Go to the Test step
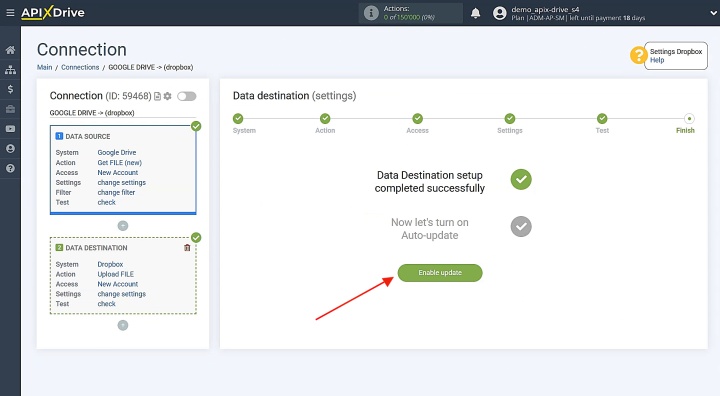This screenshot has height=396, width=720. click(602, 119)
